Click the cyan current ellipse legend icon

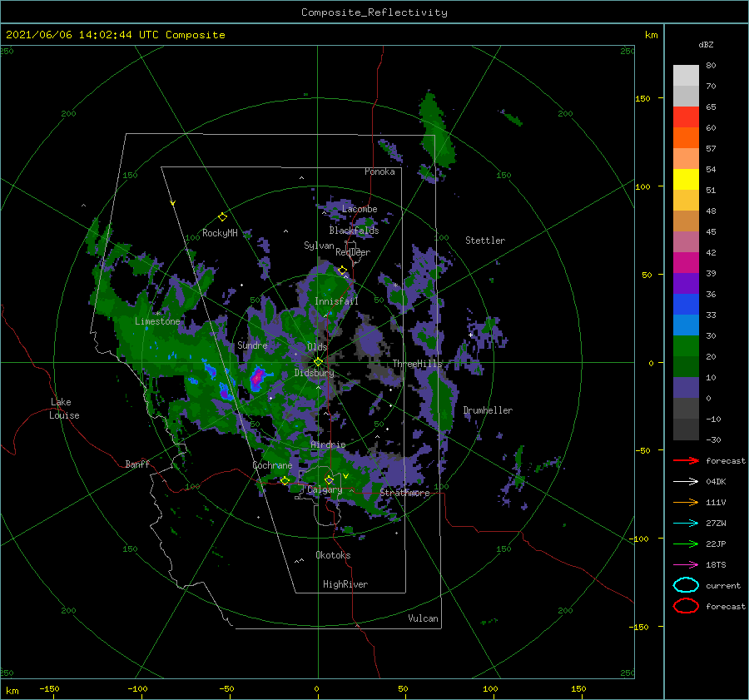[x=686, y=585]
